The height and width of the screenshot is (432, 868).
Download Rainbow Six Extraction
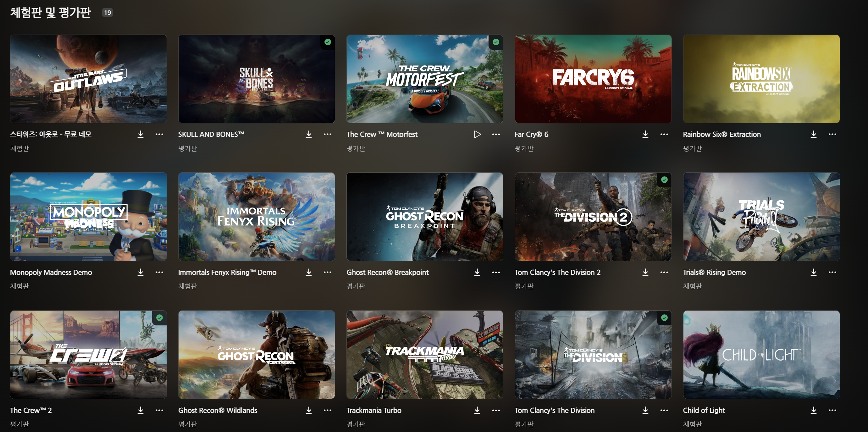click(x=813, y=135)
